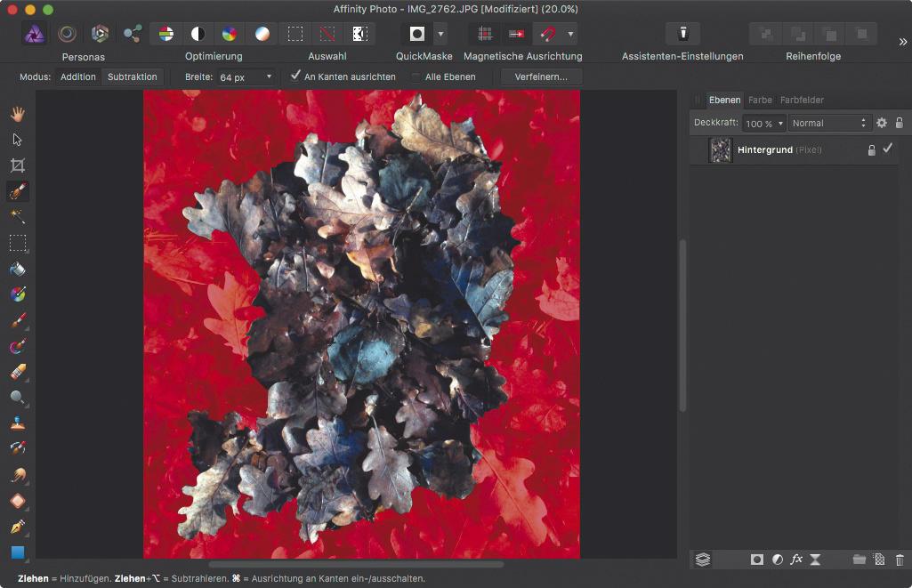Select Subtraktion mode
Viewport: 912px width, 588px height.
[x=132, y=77]
